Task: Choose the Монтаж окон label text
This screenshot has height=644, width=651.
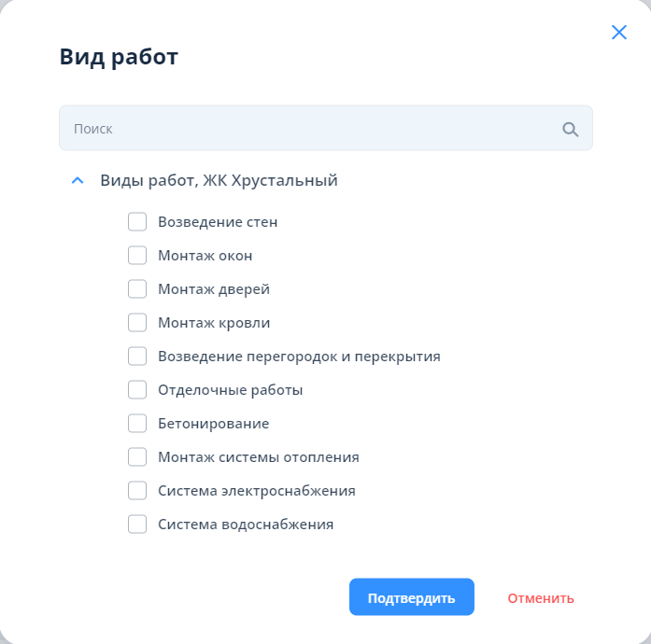Action: (205, 256)
